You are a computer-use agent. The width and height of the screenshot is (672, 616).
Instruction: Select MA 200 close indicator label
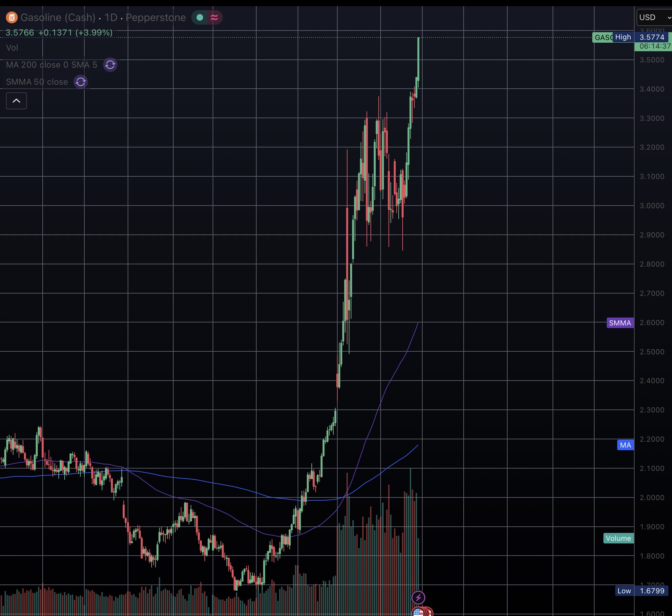tap(51, 65)
